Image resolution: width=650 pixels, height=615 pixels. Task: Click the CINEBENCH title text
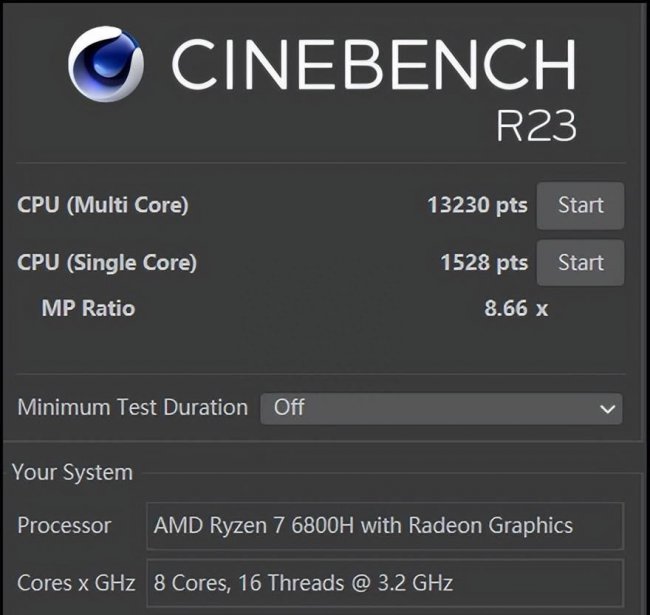[374, 64]
